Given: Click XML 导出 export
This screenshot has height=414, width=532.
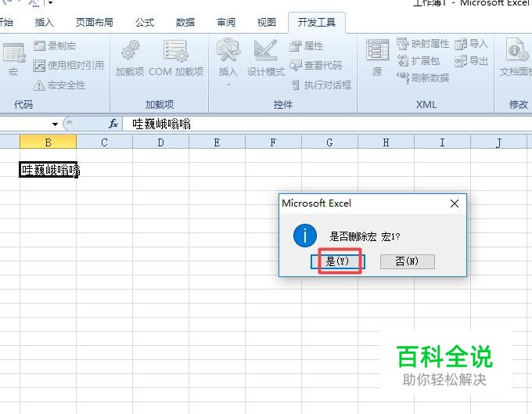Looking at the screenshot, I should point(471,61).
